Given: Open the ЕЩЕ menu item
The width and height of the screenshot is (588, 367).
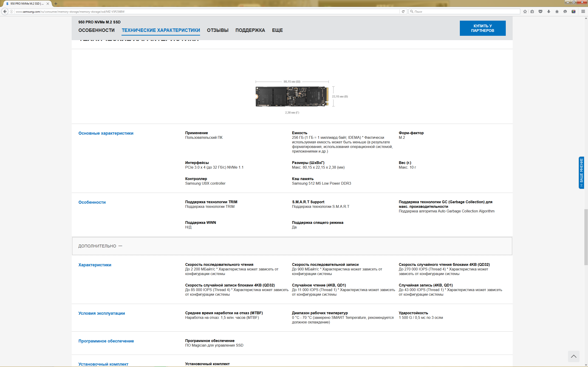Looking at the screenshot, I should pyautogui.click(x=277, y=30).
